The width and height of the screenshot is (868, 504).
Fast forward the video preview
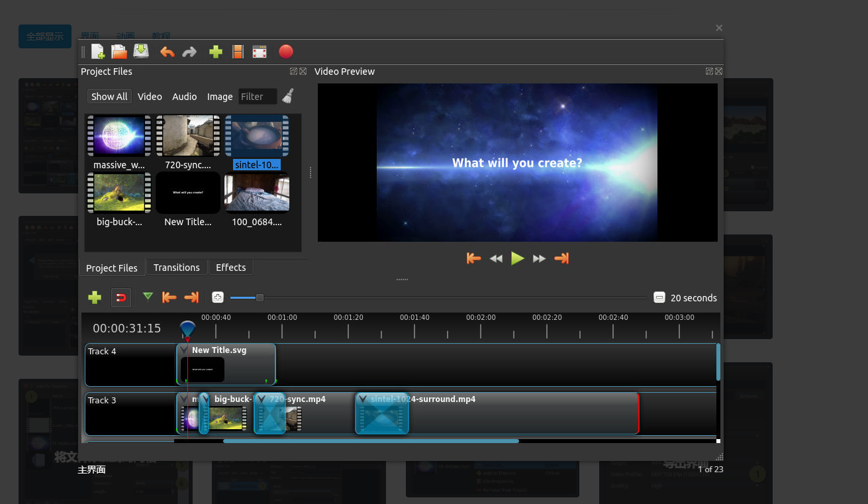540,258
